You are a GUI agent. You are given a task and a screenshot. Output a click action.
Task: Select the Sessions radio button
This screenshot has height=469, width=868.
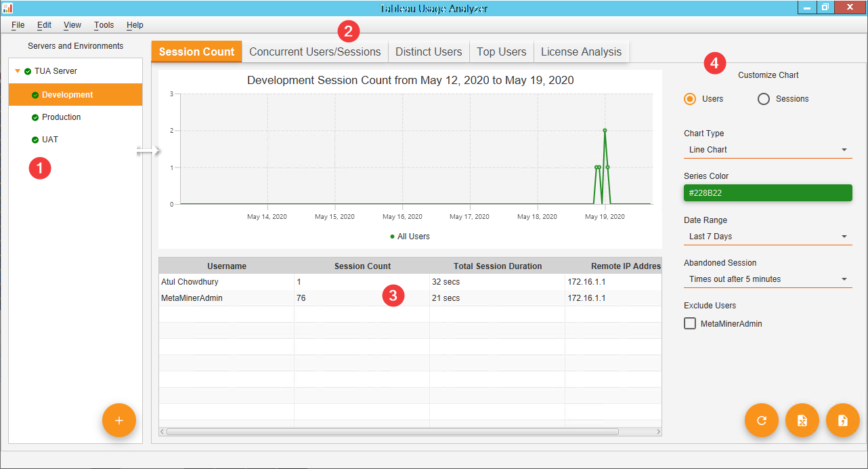click(x=764, y=99)
